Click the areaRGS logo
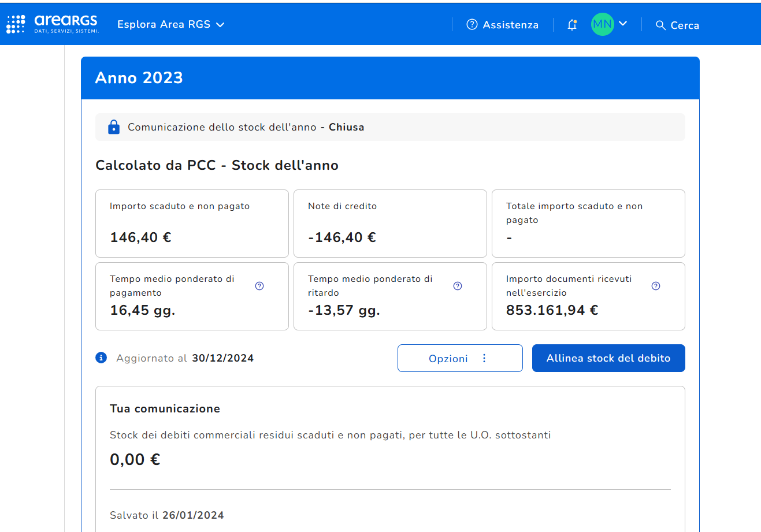This screenshot has height=532, width=761. click(x=66, y=24)
